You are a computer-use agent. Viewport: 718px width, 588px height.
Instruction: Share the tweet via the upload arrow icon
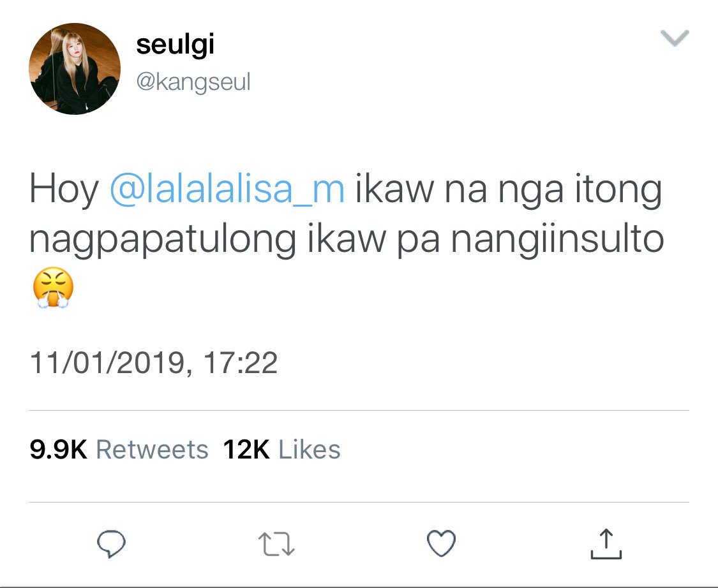(x=606, y=543)
